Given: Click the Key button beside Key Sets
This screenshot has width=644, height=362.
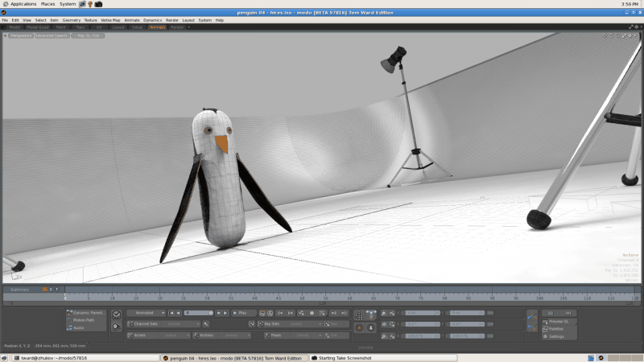Looking at the screenshot, I should tap(336, 324).
